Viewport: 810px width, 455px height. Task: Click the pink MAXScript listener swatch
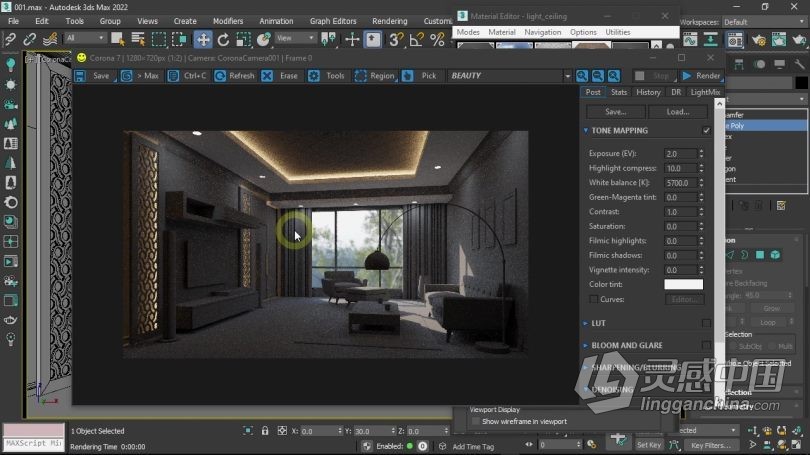pyautogui.click(x=34, y=430)
